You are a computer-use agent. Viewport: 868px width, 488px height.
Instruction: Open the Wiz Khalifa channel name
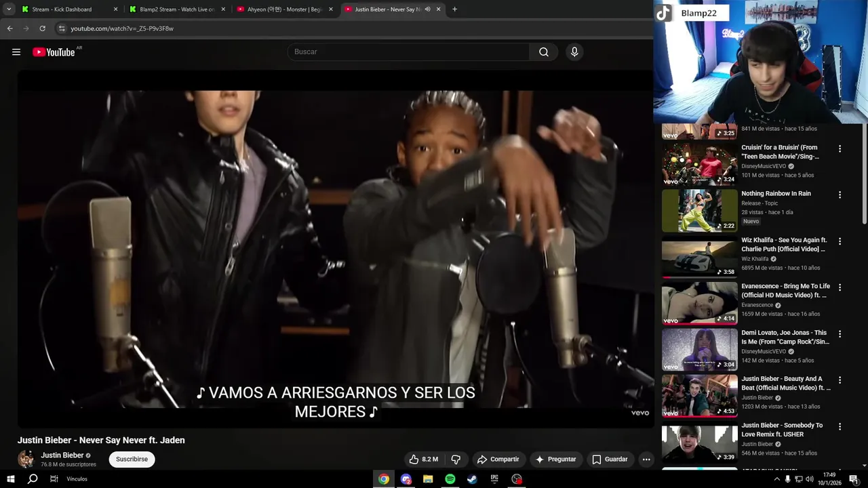tap(755, 259)
